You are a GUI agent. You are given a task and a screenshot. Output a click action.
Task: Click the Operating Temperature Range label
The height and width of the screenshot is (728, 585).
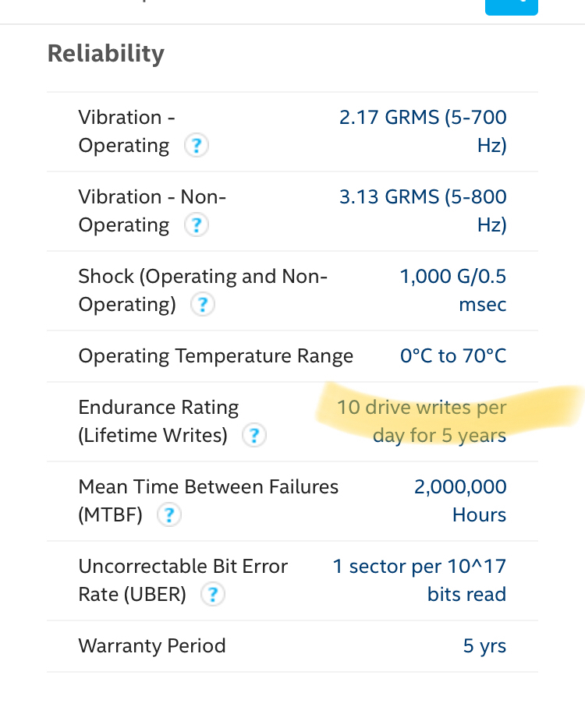pyautogui.click(x=215, y=356)
